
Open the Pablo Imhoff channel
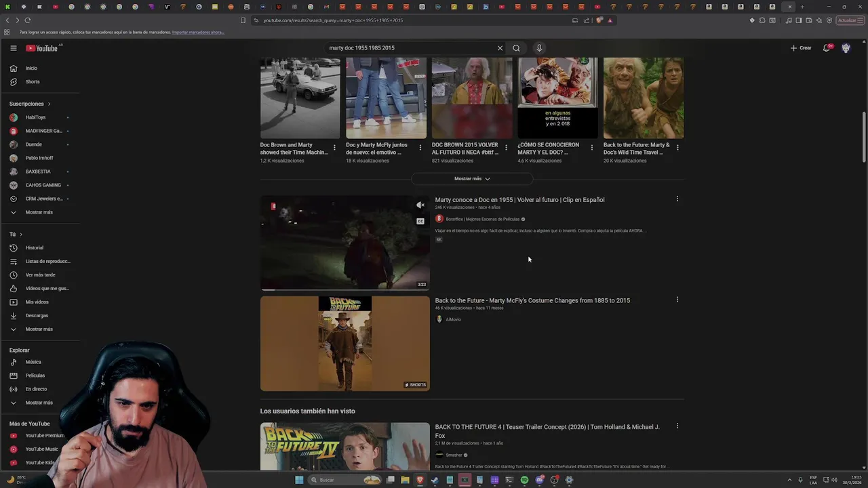pyautogui.click(x=41, y=158)
